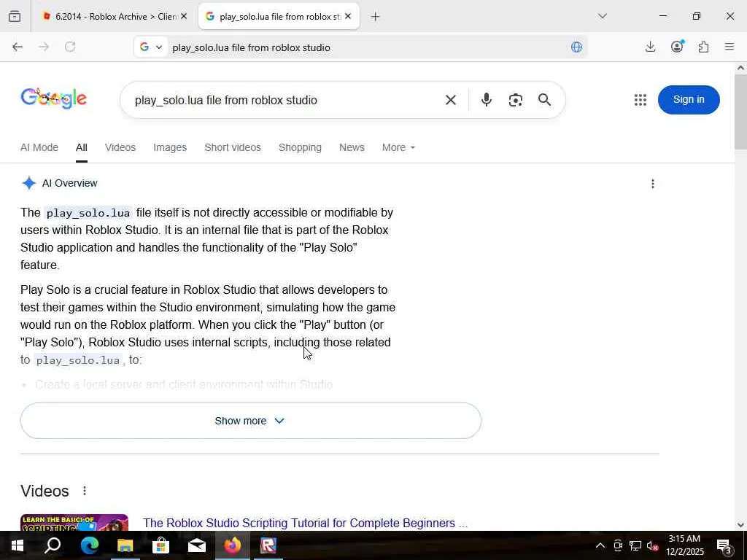Open The Roblox Studio Scripting Tutorial link

click(305, 523)
